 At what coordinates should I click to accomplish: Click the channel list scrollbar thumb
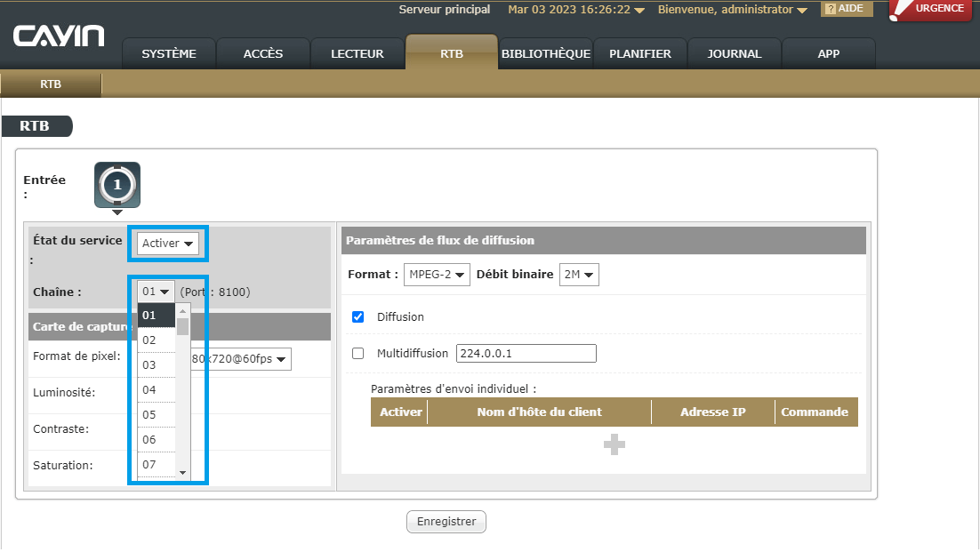[x=183, y=326]
